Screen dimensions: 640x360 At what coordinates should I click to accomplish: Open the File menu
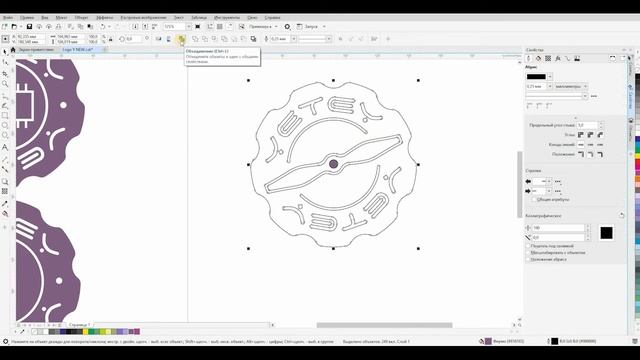click(8, 18)
